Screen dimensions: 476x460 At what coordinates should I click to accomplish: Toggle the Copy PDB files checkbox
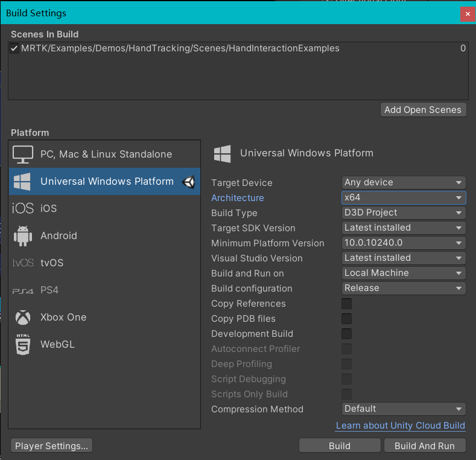coord(347,319)
